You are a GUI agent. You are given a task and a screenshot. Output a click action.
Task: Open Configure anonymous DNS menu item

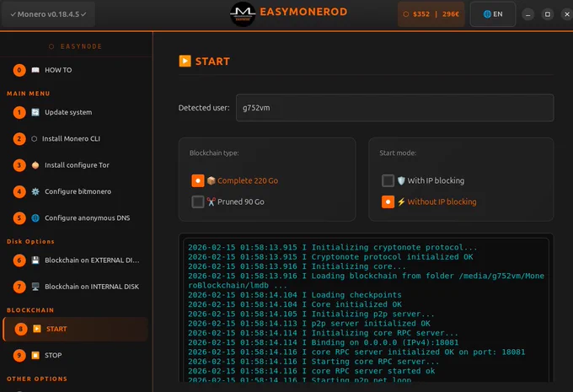tap(76, 218)
